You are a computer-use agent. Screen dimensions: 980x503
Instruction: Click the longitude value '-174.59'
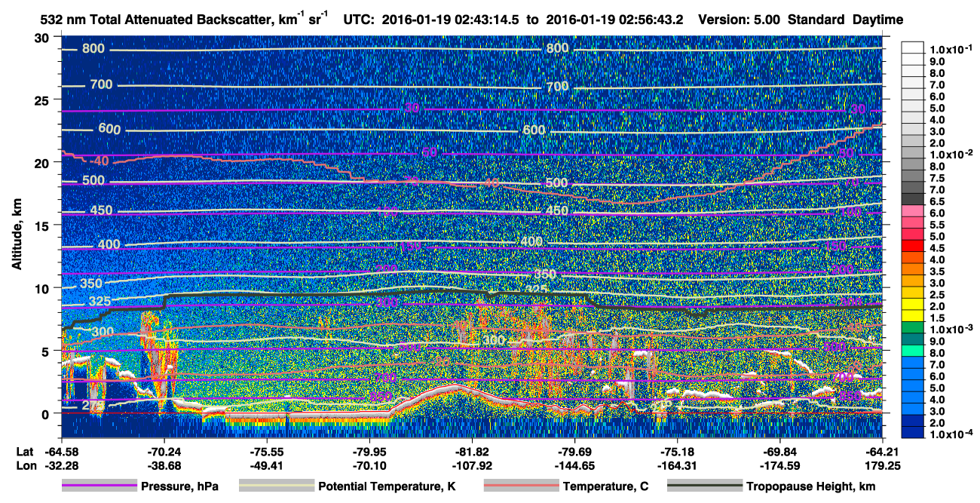[x=779, y=466]
